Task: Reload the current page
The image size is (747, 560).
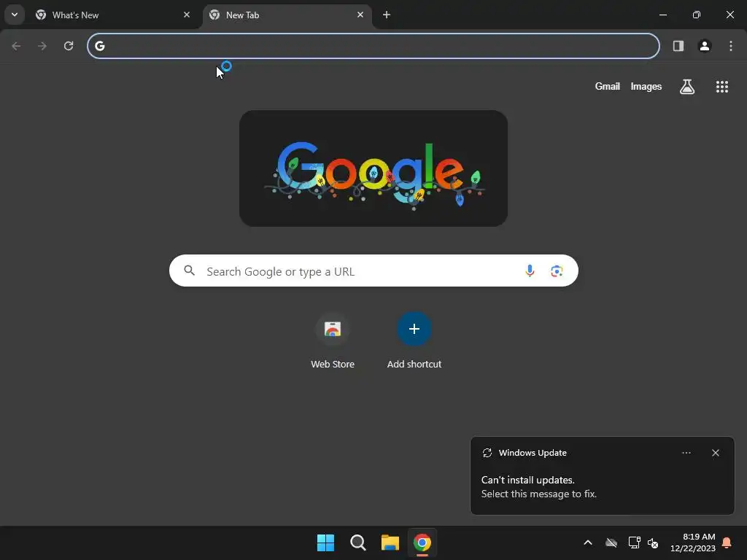Action: coord(69,46)
